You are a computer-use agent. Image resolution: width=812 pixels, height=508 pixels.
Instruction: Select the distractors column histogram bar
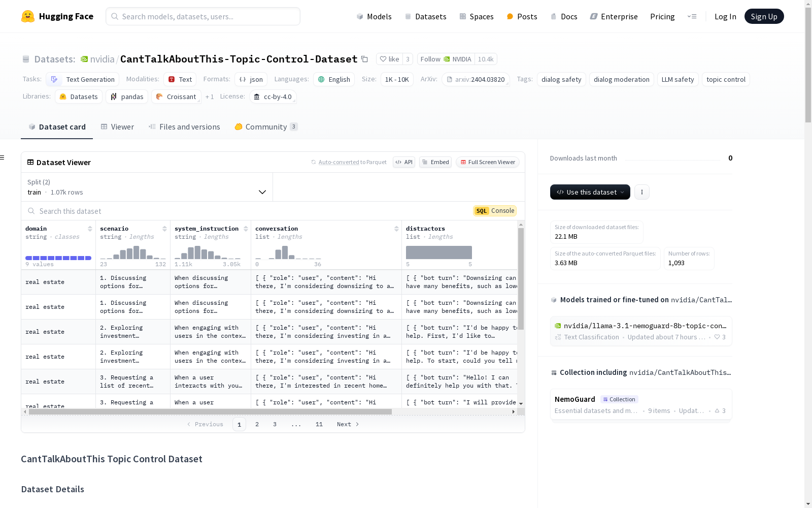point(439,252)
